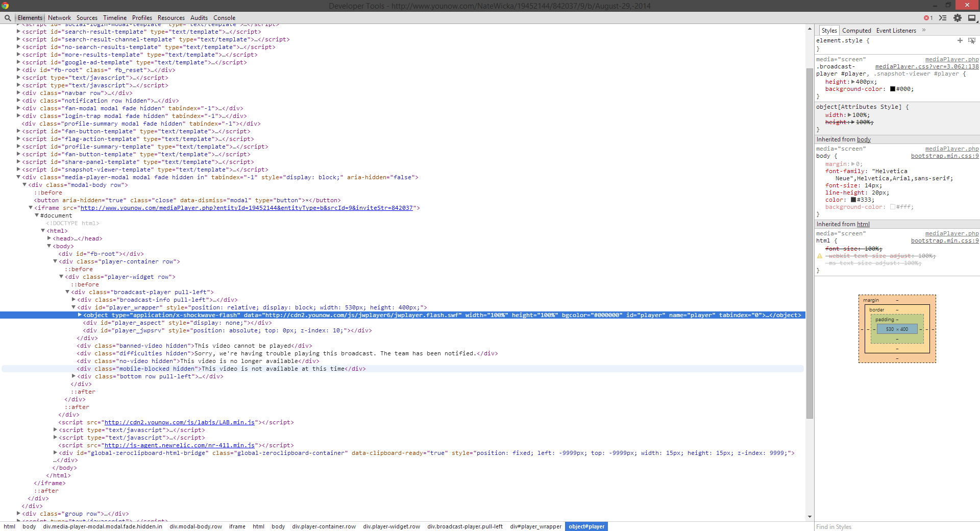Image resolution: width=980 pixels, height=531 pixels.
Task: Select the player_aspect div row
Action: click(x=177, y=323)
